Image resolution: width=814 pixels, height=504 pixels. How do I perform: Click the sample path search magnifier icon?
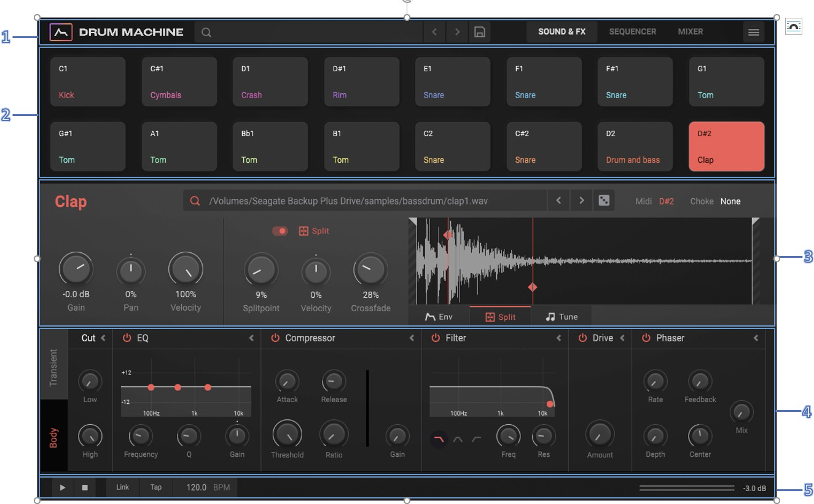pos(195,201)
